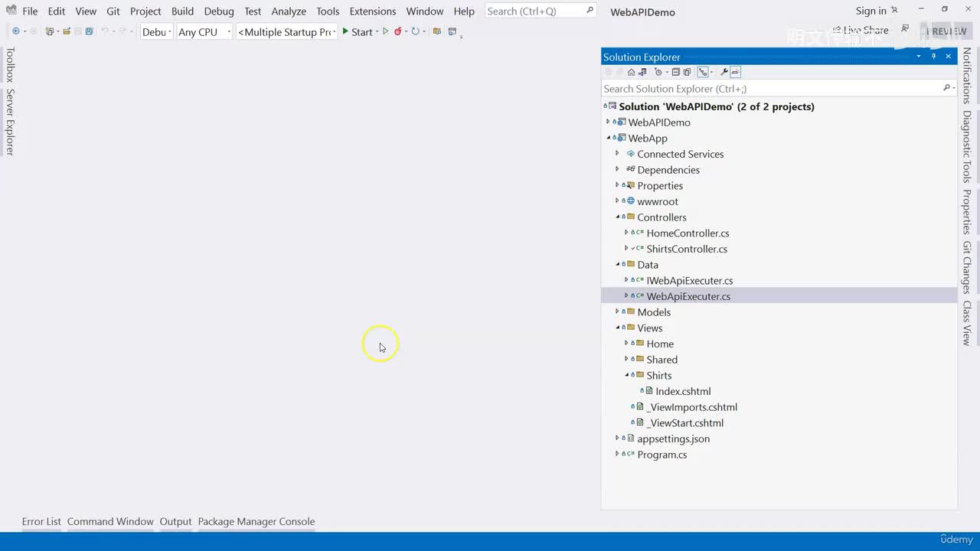The width and height of the screenshot is (980, 551).
Task: Click the search magnifier in Quick Launch box
Action: [x=590, y=11]
